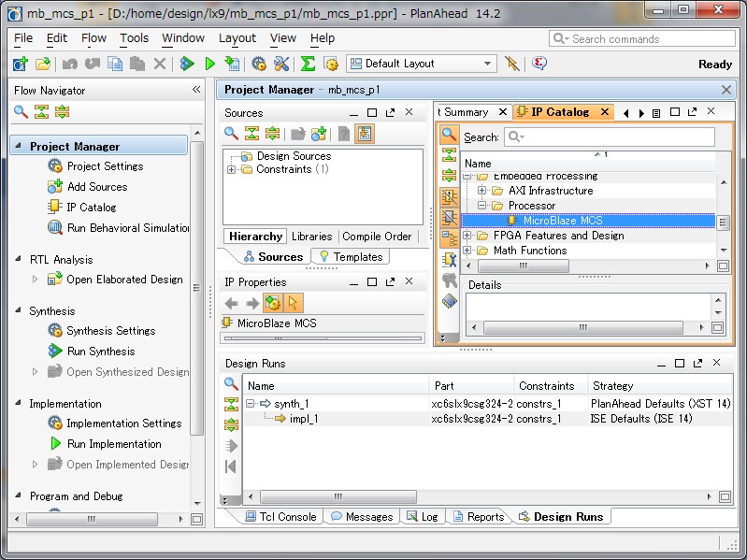
Task: Open the Tools menu
Action: coord(134,38)
